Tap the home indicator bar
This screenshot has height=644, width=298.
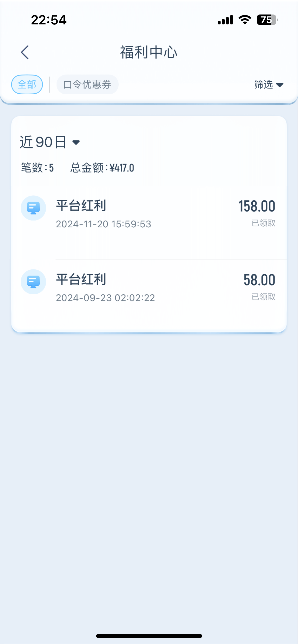(149, 636)
